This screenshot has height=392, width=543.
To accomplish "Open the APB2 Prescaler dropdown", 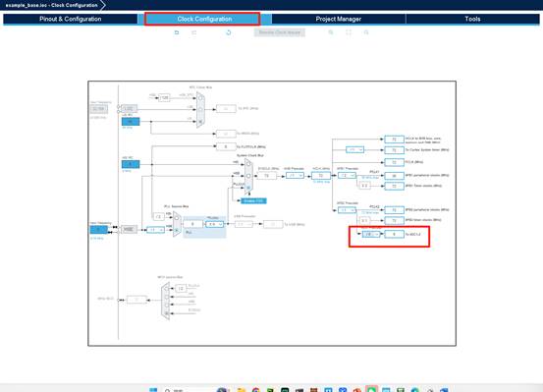I will tap(347, 210).
